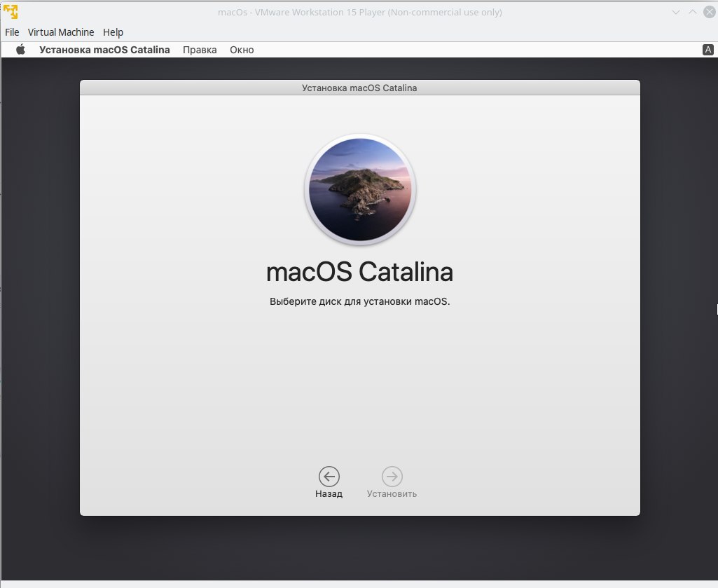Open the Apple menu
This screenshot has height=588, width=718.
[x=20, y=50]
